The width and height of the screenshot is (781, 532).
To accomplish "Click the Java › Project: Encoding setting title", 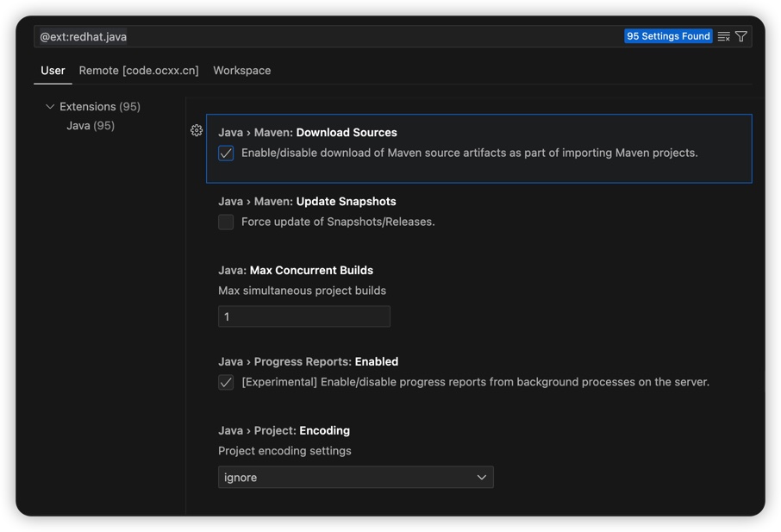I will 284,430.
